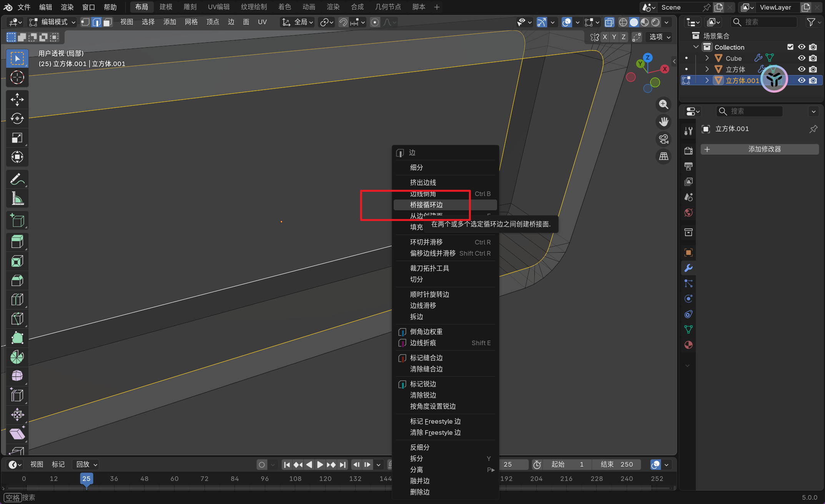Click 桥接循环边 in edge menu
This screenshot has width=825, height=504.
pos(426,205)
